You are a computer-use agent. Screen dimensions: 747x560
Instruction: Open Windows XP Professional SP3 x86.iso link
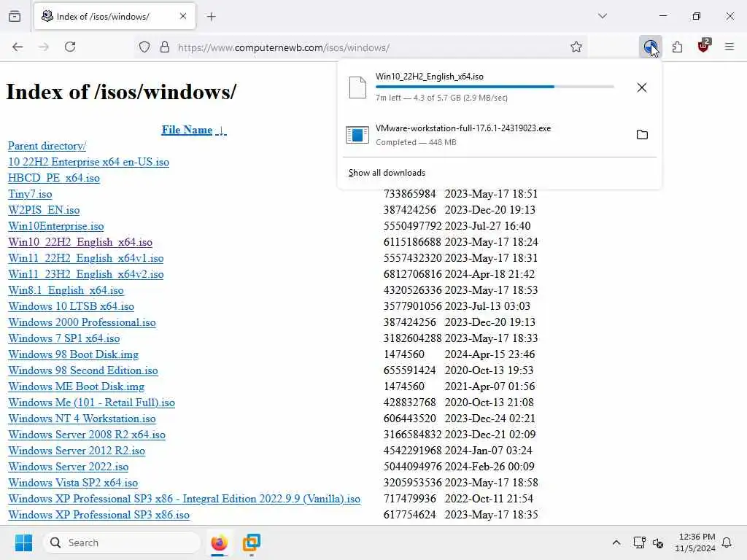click(98, 516)
